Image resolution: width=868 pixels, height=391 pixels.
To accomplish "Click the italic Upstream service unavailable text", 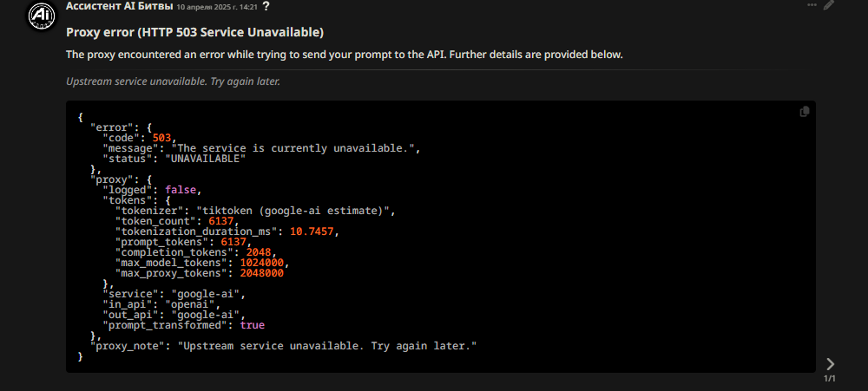I will click(x=174, y=81).
